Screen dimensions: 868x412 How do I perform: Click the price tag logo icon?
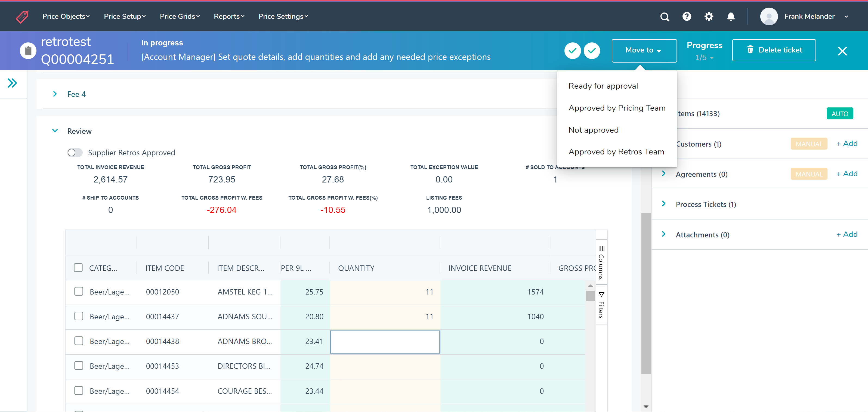[x=22, y=17]
